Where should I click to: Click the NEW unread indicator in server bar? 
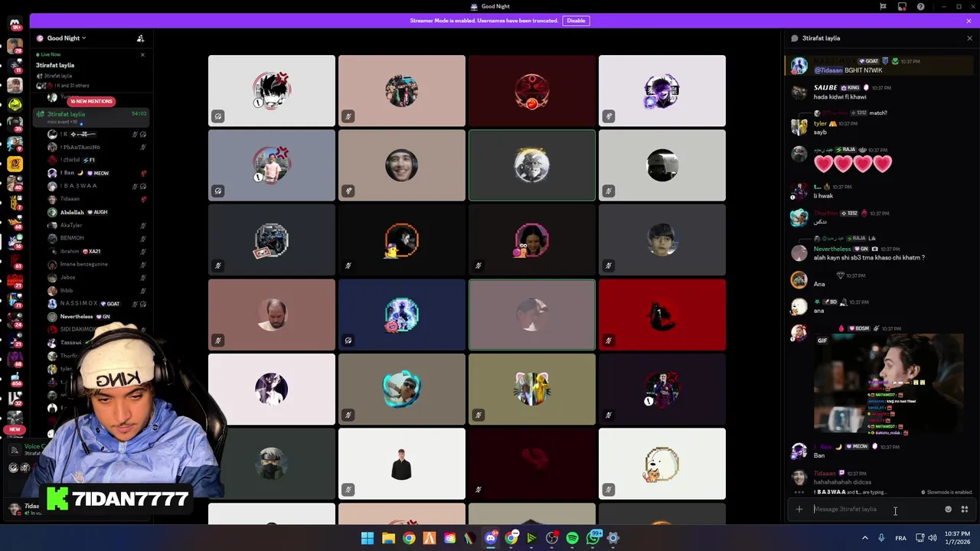tap(15, 429)
